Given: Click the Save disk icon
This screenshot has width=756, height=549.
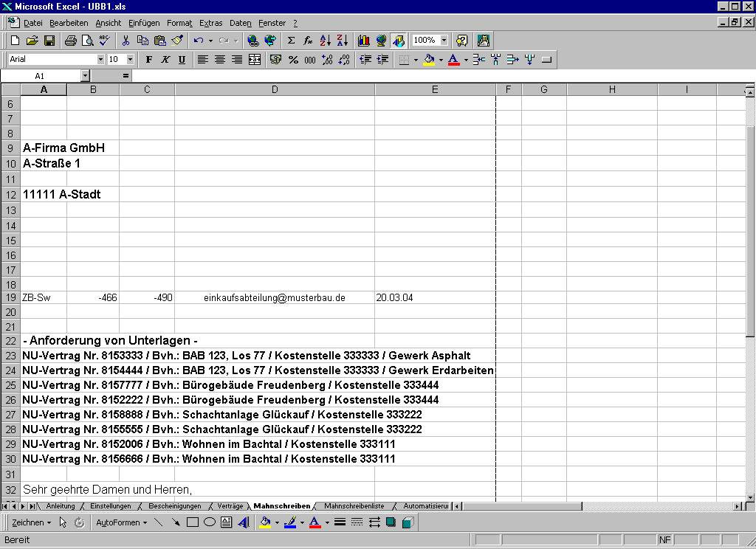Looking at the screenshot, I should [x=49, y=41].
